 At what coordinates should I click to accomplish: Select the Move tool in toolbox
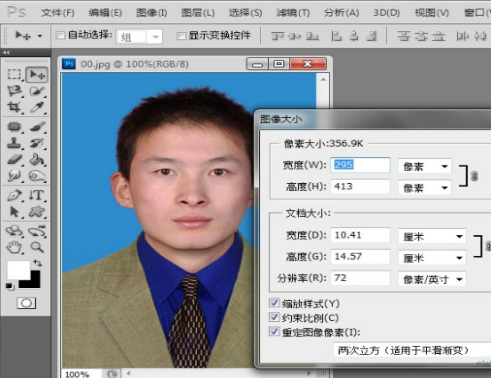[37, 74]
